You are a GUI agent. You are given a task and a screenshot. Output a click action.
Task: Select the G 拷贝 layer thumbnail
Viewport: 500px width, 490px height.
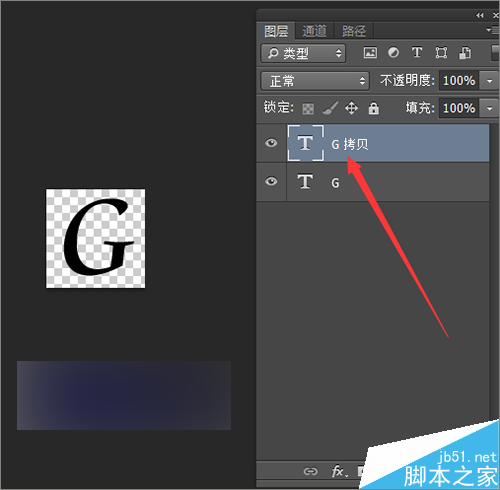tap(305, 143)
